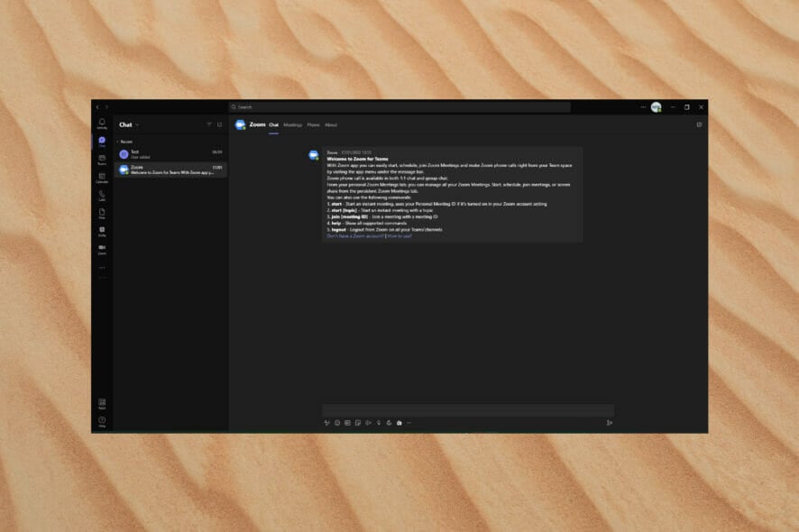799x532 pixels.
Task: Select the Chat icon in left rail
Action: click(102, 142)
